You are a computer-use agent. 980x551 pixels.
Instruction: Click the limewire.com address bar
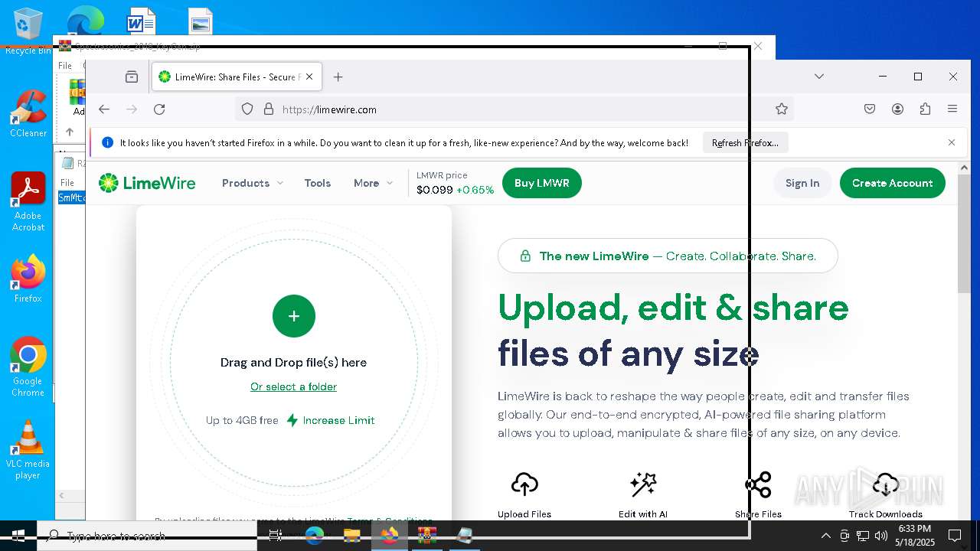[513, 109]
